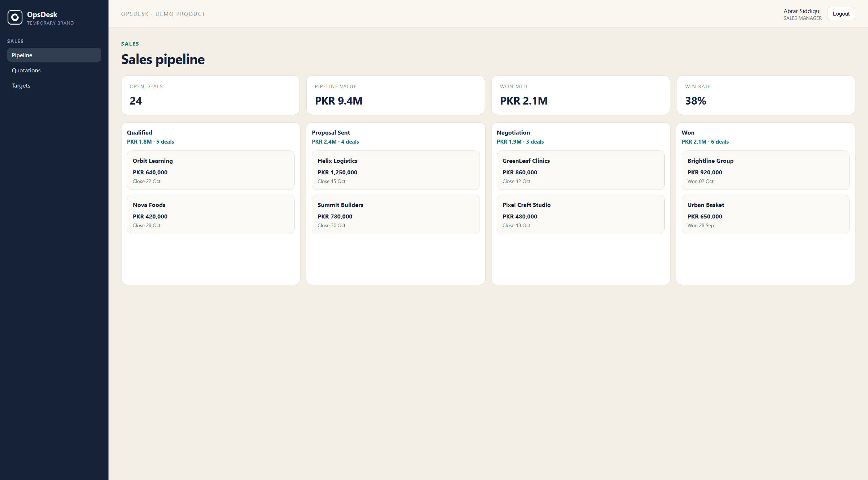The image size is (868, 480).
Task: Go to Quotations in the sidebar
Action: click(x=54, y=70)
